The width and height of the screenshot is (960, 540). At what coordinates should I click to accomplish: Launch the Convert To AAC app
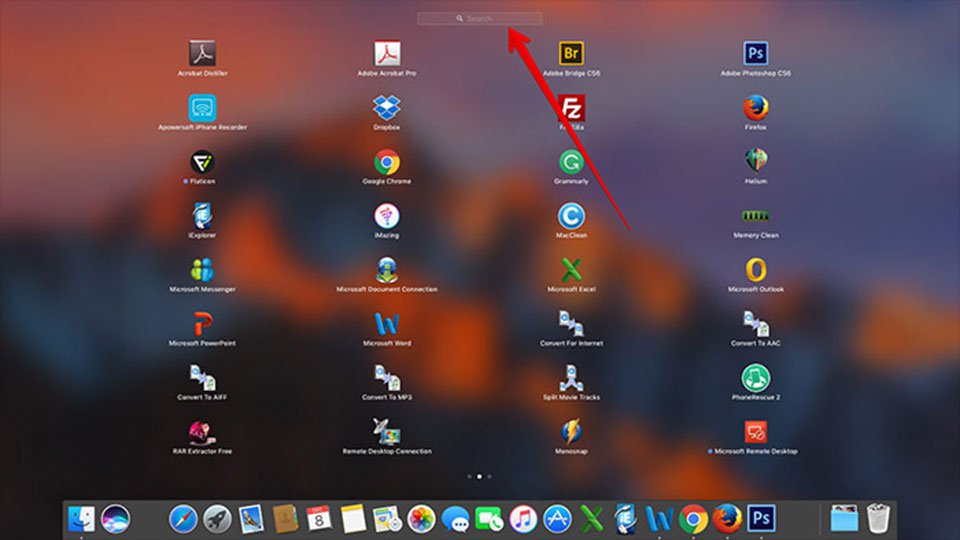(756, 324)
